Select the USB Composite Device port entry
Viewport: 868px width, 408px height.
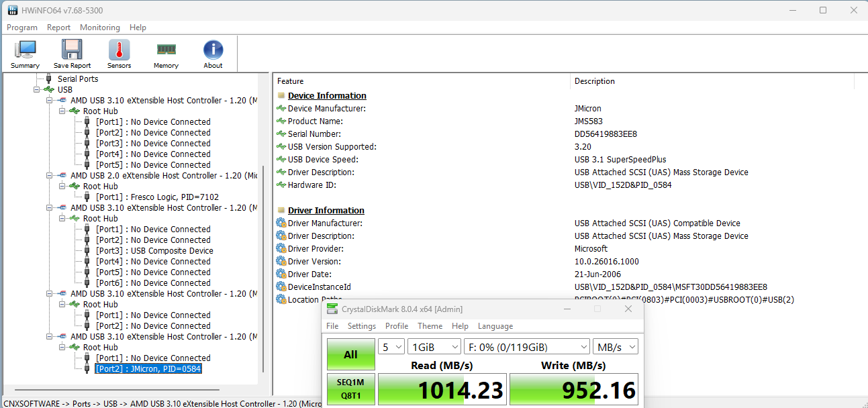click(x=154, y=251)
